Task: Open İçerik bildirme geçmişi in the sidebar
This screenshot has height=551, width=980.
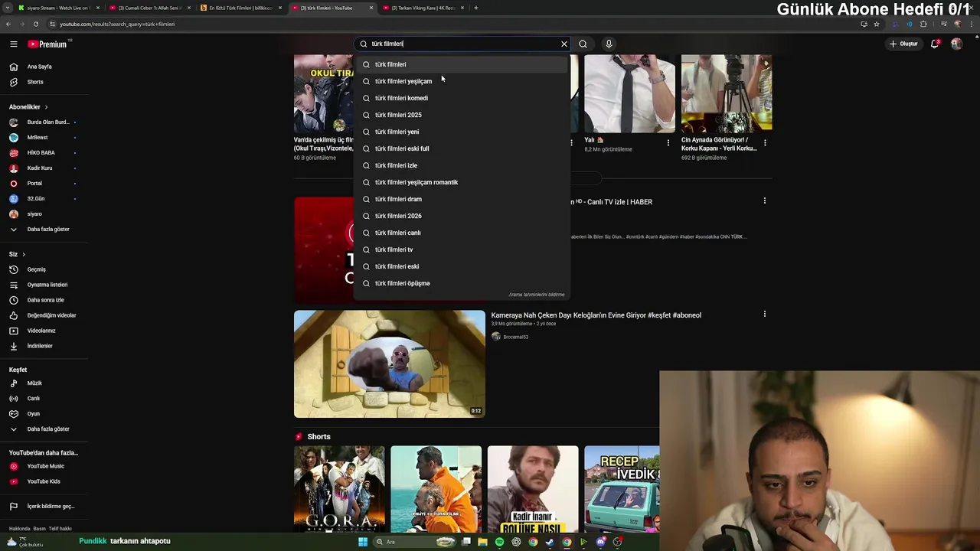Action: click(51, 507)
